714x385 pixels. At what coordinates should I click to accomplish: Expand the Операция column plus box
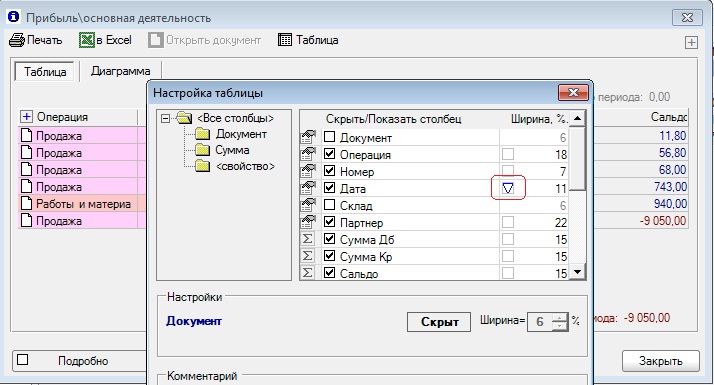pos(26,117)
